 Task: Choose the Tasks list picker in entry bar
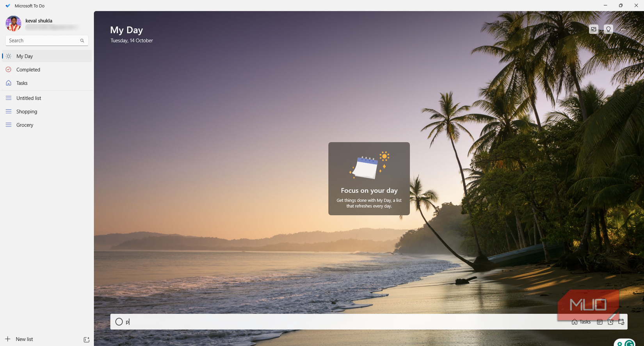(x=581, y=322)
